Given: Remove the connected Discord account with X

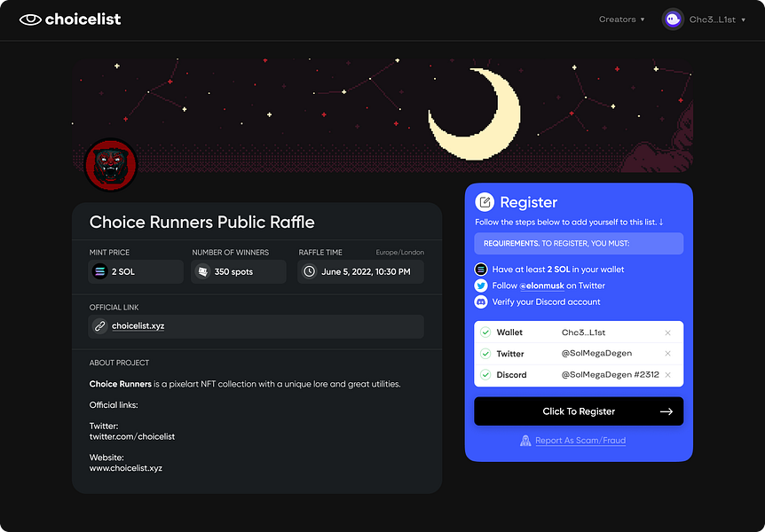Looking at the screenshot, I should (x=668, y=374).
